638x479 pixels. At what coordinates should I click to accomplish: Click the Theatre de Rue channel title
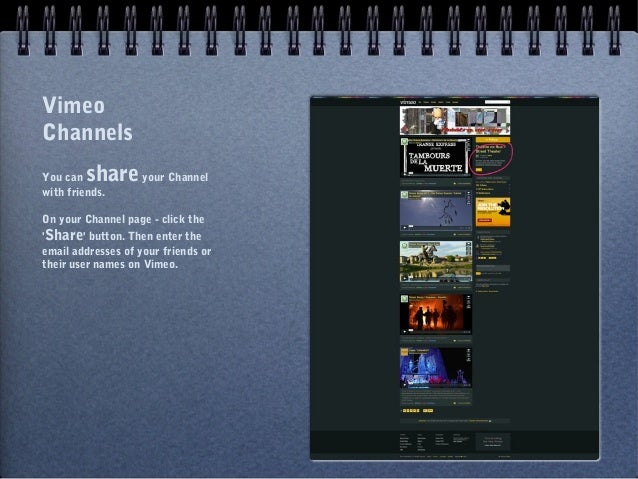click(490, 149)
